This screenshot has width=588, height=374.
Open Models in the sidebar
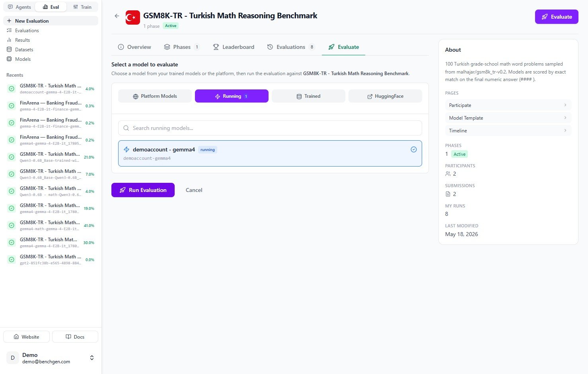coord(51,59)
